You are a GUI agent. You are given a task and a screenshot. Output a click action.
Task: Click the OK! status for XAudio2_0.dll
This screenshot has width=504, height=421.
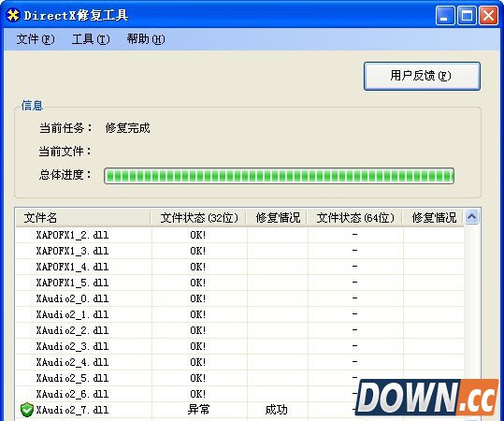pos(197,298)
